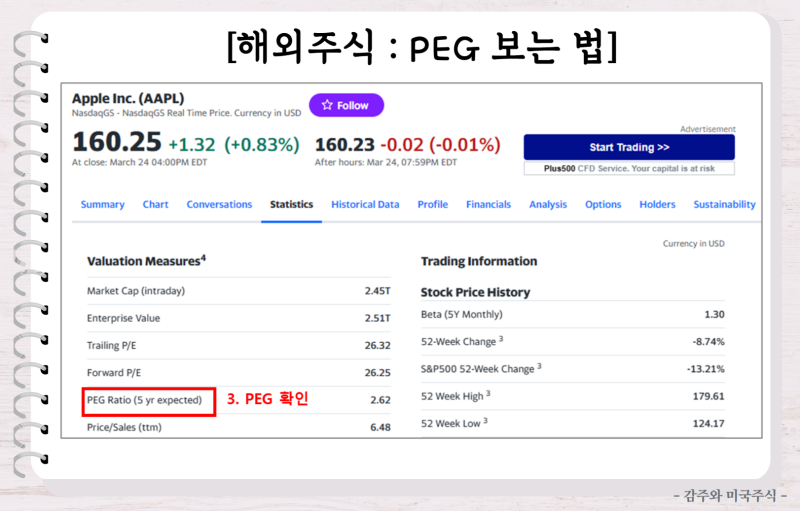This screenshot has height=511, width=800.
Task: Click the Currency in USD note
Action: tap(693, 244)
